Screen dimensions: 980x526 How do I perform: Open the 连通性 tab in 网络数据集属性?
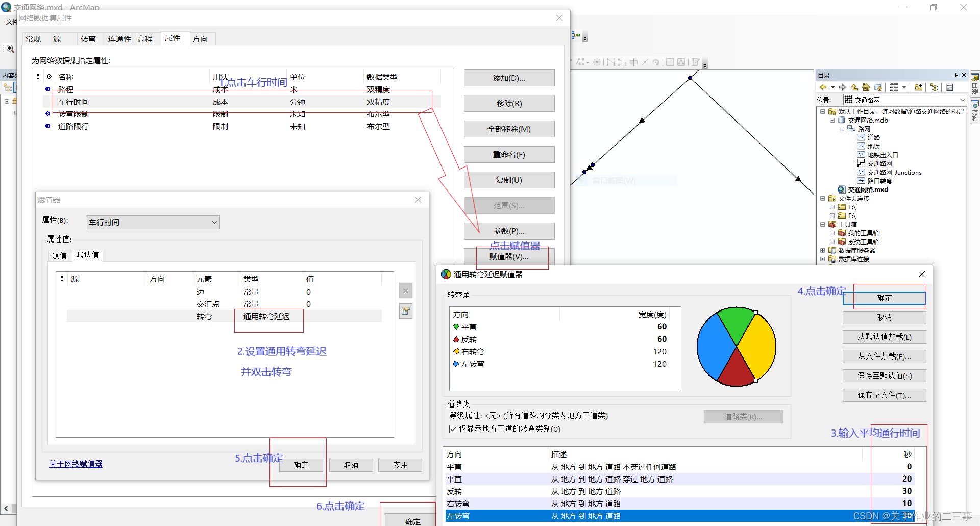pyautogui.click(x=119, y=38)
